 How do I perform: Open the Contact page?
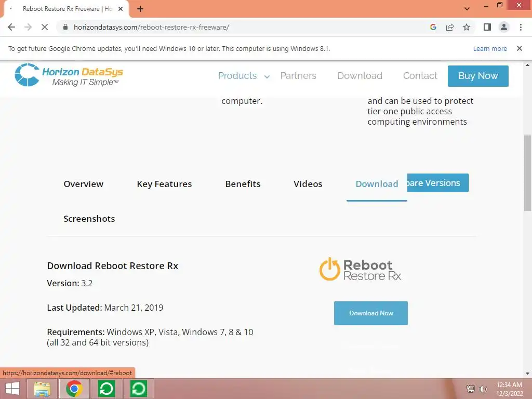pos(420,76)
